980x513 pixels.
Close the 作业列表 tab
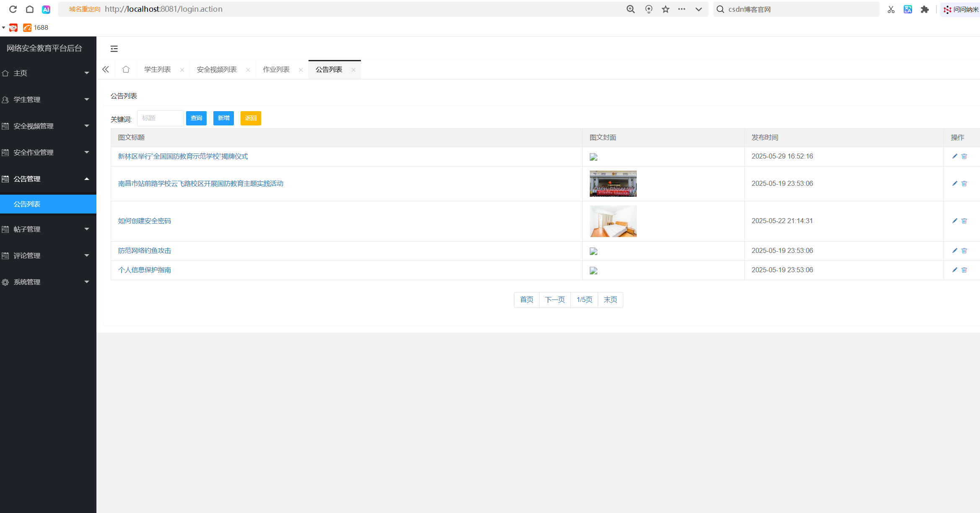pyautogui.click(x=301, y=70)
